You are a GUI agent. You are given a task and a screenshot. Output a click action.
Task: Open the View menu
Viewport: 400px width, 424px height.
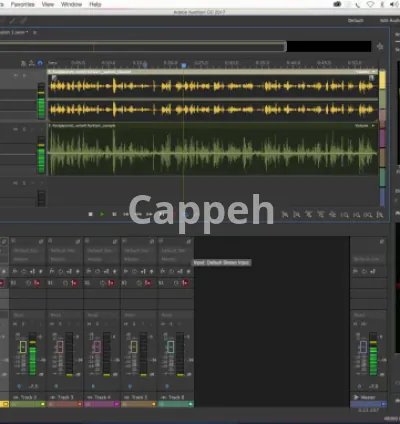click(48, 4)
